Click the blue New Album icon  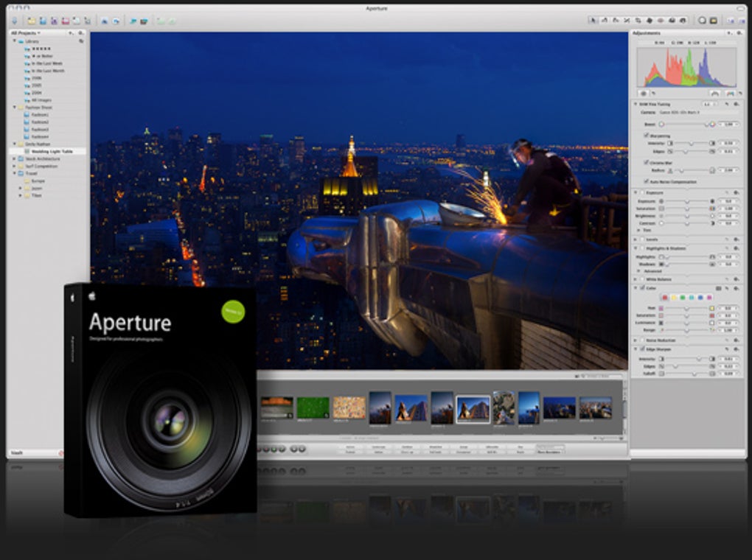point(43,21)
